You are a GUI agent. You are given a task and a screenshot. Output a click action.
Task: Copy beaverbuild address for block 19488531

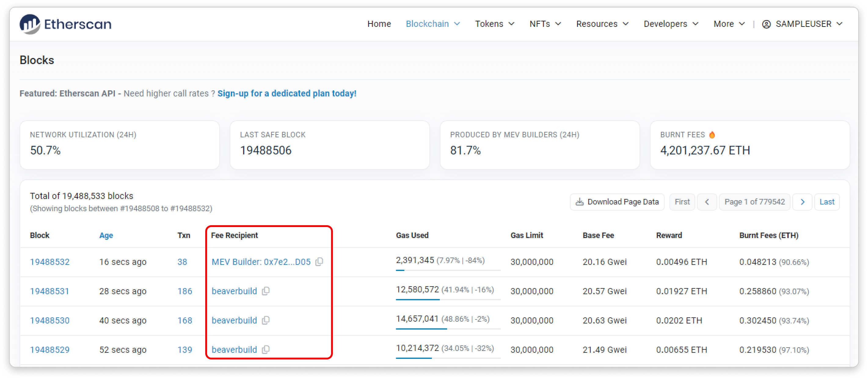(x=265, y=291)
